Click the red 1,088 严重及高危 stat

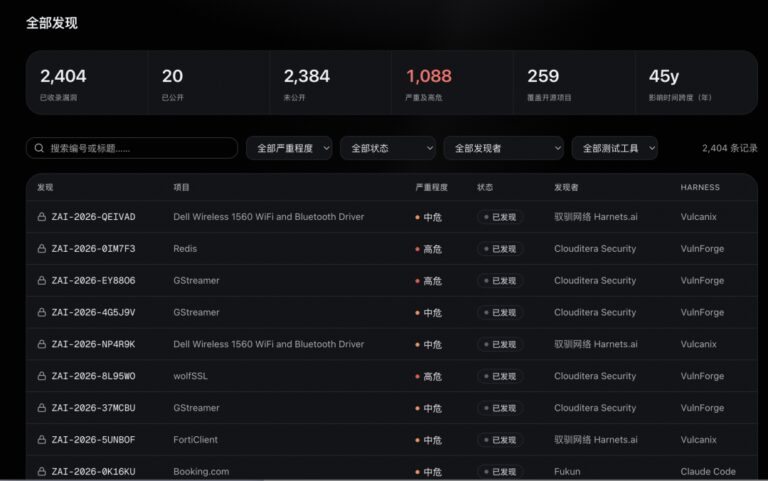pos(429,76)
